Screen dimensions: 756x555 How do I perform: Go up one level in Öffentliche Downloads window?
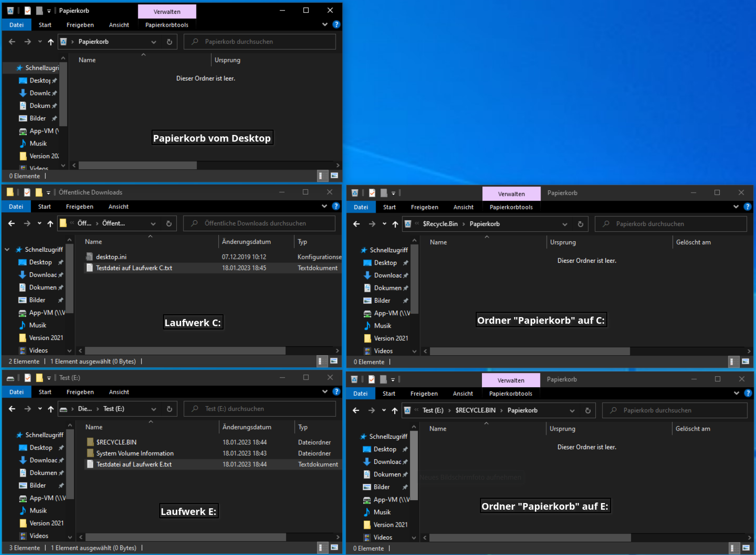50,224
